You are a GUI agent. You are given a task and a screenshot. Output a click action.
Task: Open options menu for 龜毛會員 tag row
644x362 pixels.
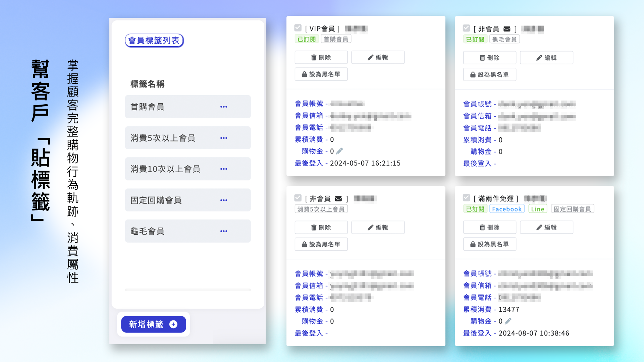(224, 231)
